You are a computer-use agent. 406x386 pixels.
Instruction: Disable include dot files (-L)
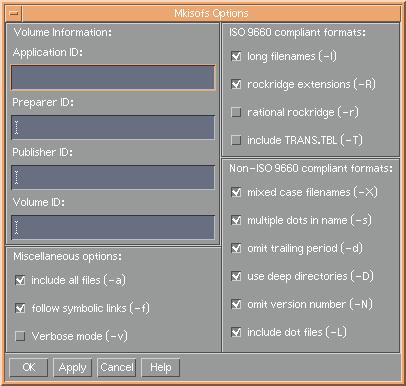(236, 332)
